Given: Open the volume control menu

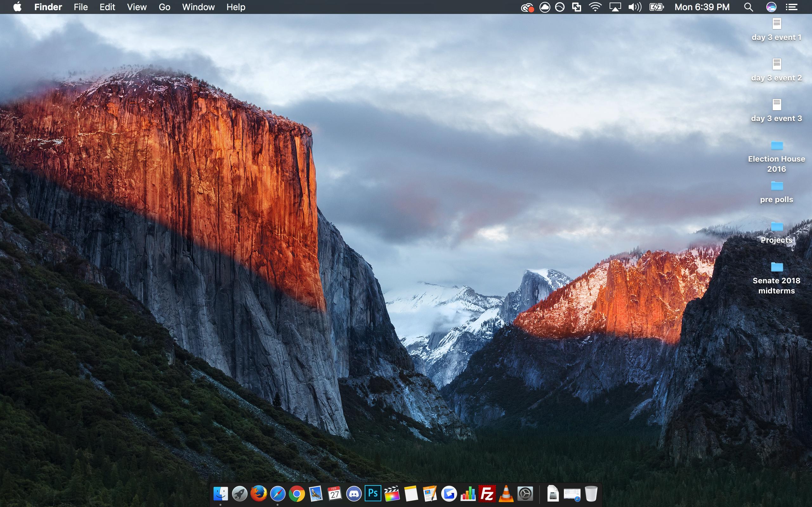Looking at the screenshot, I should point(634,7).
